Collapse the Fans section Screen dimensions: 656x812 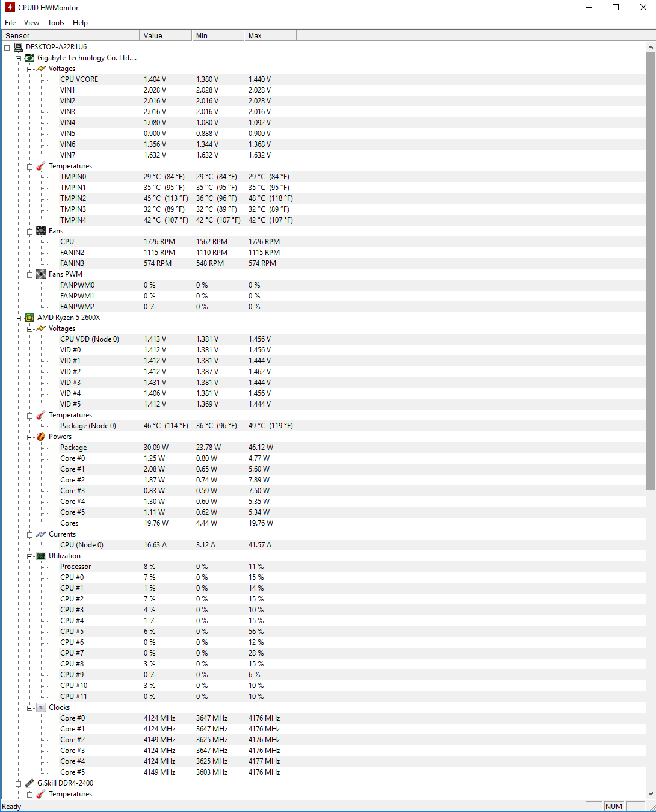tap(29, 232)
